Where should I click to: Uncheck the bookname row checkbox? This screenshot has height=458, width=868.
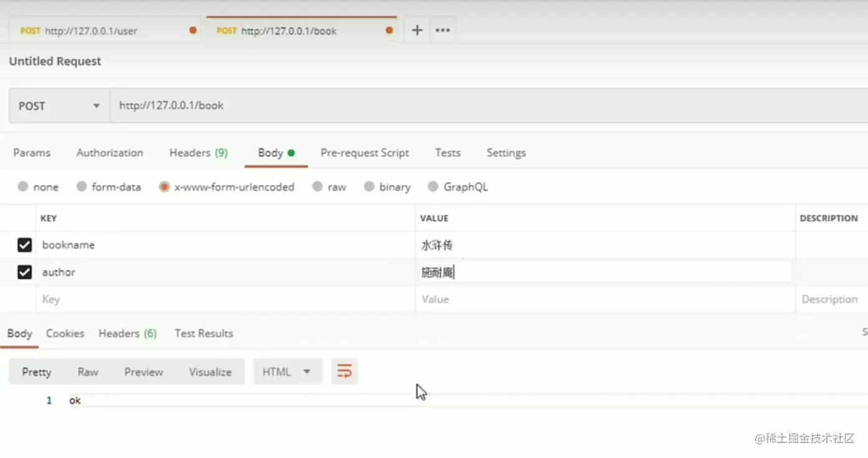point(24,245)
